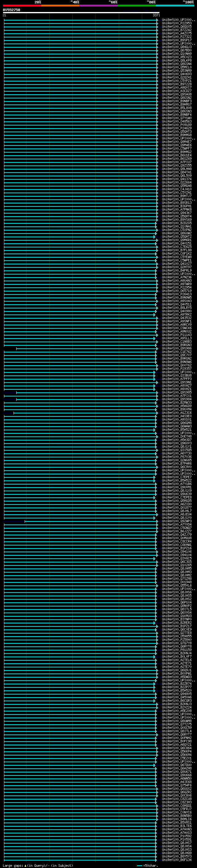Screen dimensions: 197x868
Task: Select hit label UniRef100_P24629
Action: coord(177,128)
